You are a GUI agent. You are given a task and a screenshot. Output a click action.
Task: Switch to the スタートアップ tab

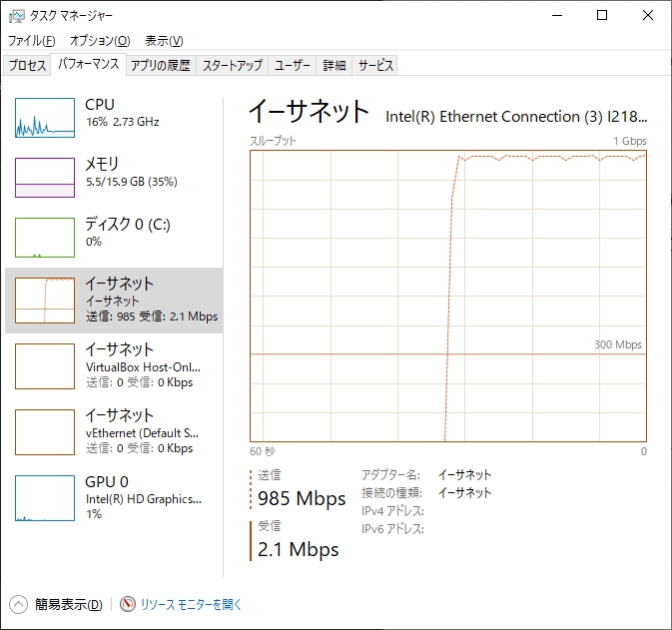[x=233, y=66]
